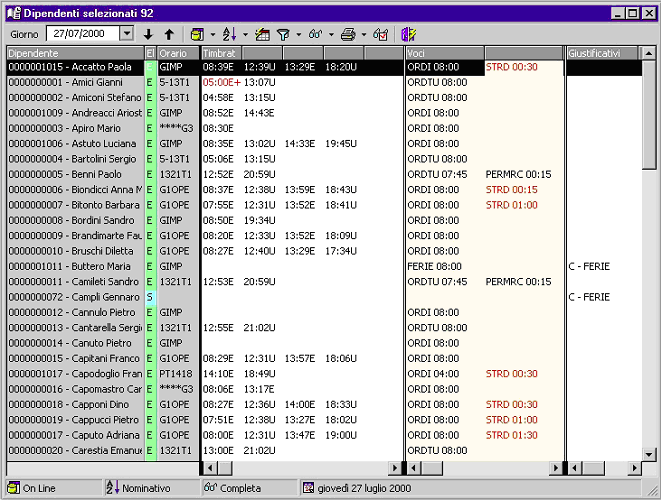Click S status cell of Campli Gennaro

coord(150,297)
